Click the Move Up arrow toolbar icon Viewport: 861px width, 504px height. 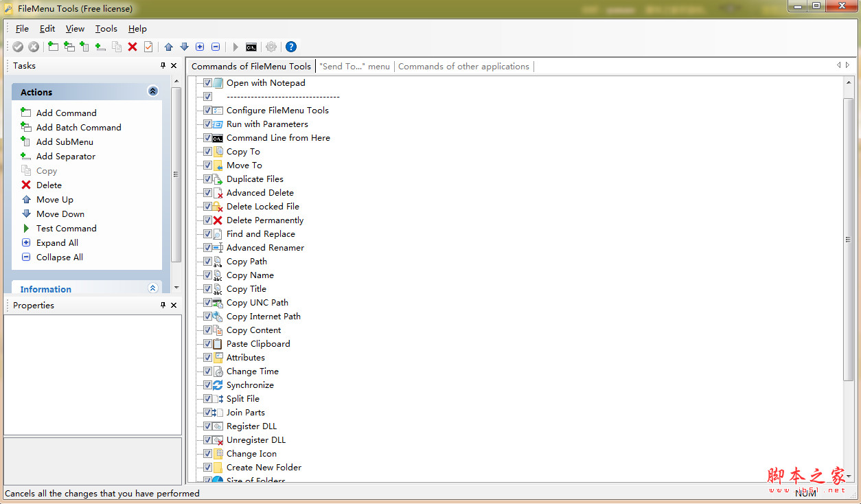point(168,47)
